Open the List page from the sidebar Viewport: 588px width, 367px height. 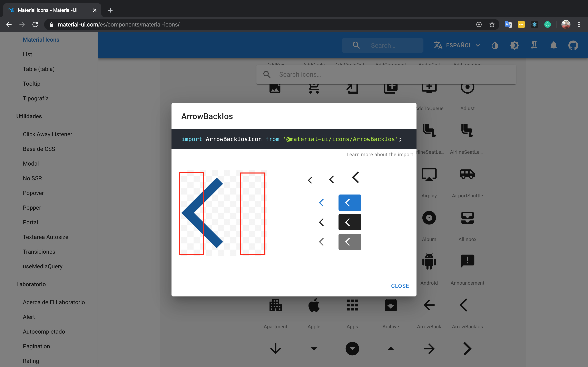[x=27, y=54]
